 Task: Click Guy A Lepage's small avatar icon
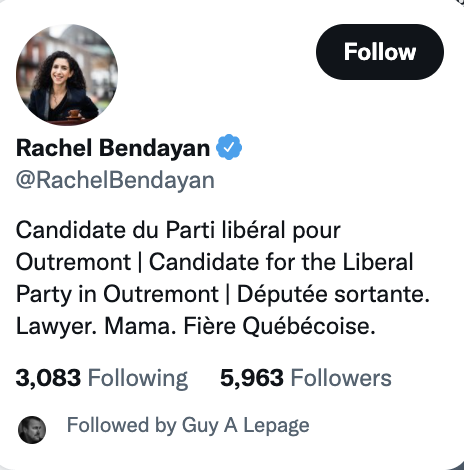pos(32,430)
